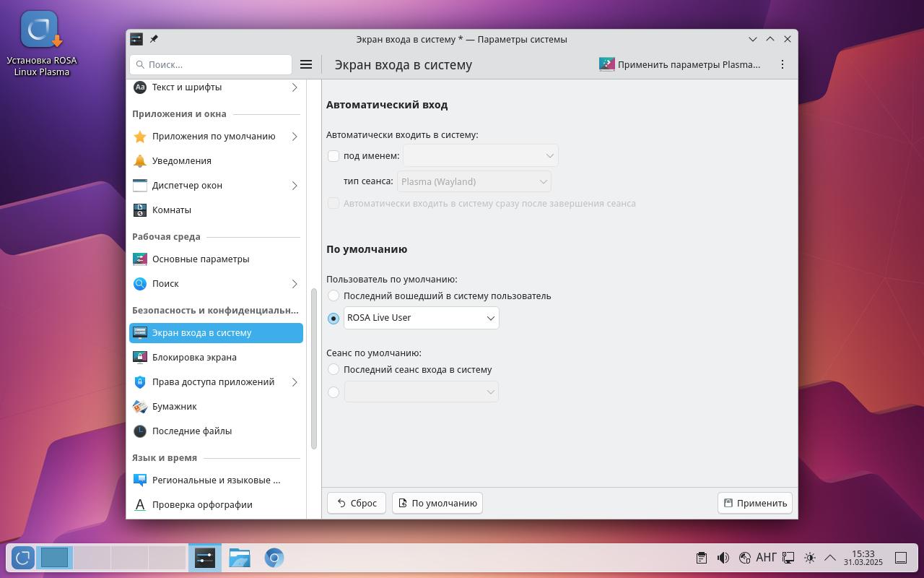Click the Notifications bell icon
Image resolution: width=924 pixels, height=578 pixels.
tap(140, 161)
